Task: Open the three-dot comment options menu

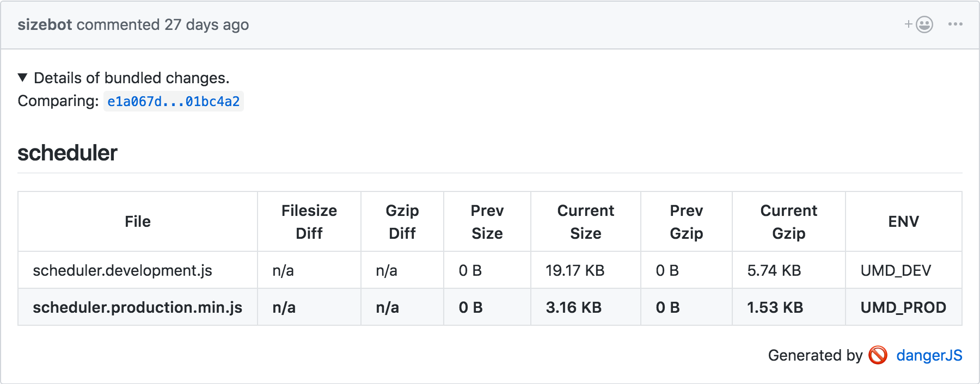Action: [955, 24]
